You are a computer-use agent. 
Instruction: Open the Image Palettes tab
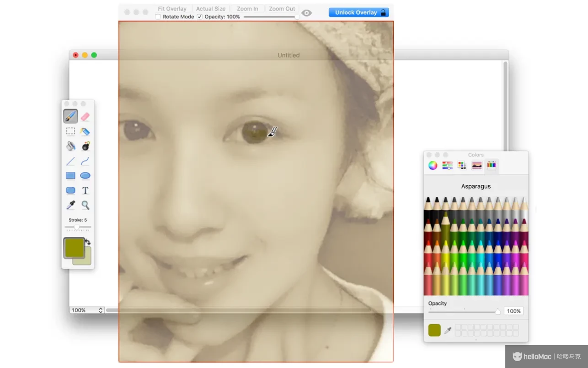tap(477, 166)
